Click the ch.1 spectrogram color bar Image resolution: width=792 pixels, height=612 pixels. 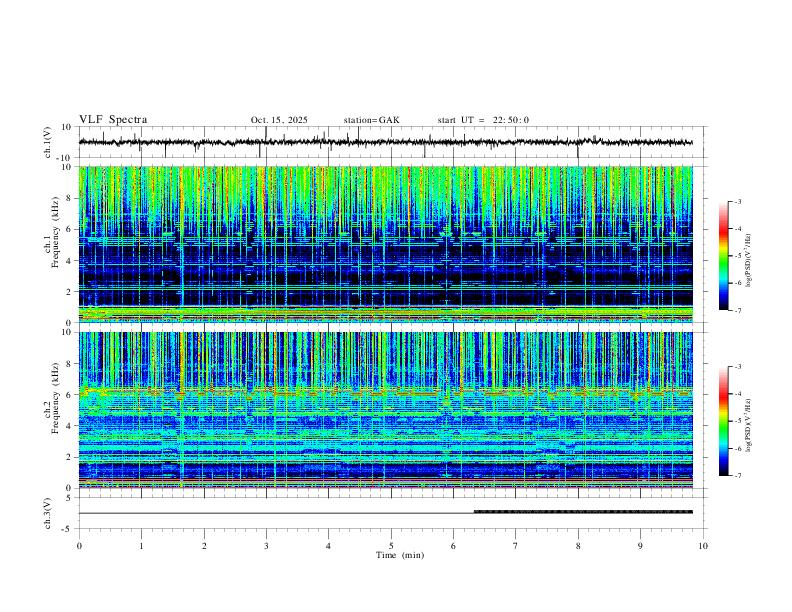[723, 256]
